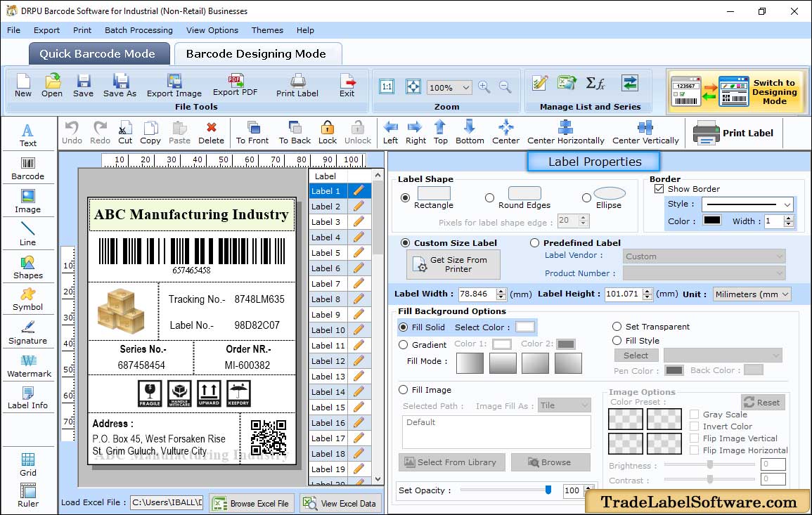
Task: Click View Excel Data button
Action: (x=341, y=503)
